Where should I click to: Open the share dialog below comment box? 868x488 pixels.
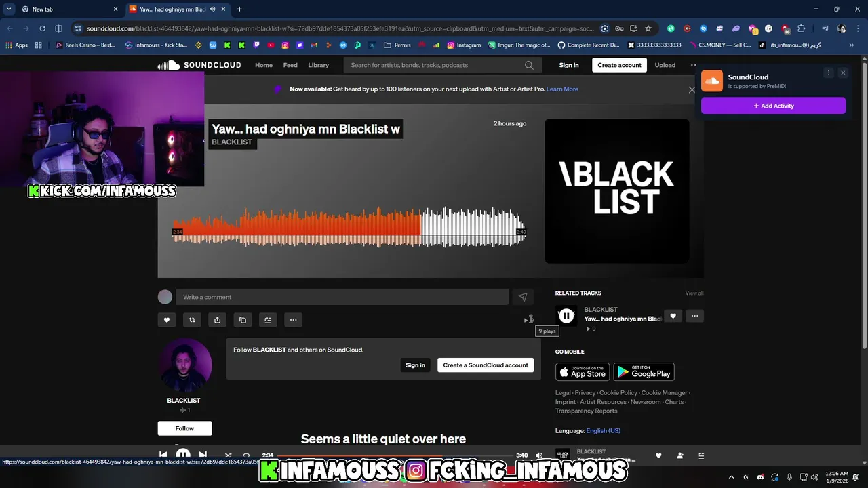point(217,320)
